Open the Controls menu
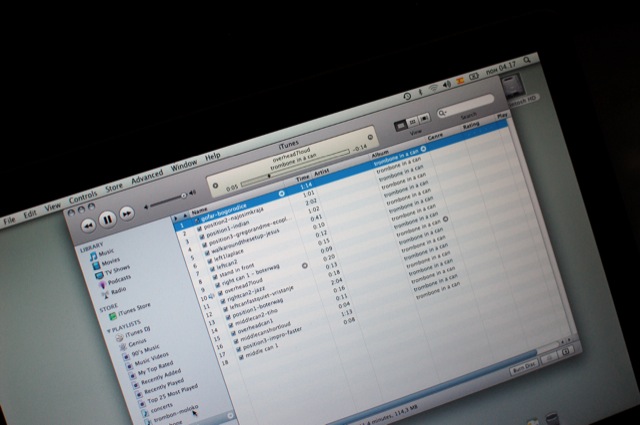This screenshot has height=425, width=640. pyautogui.click(x=83, y=198)
